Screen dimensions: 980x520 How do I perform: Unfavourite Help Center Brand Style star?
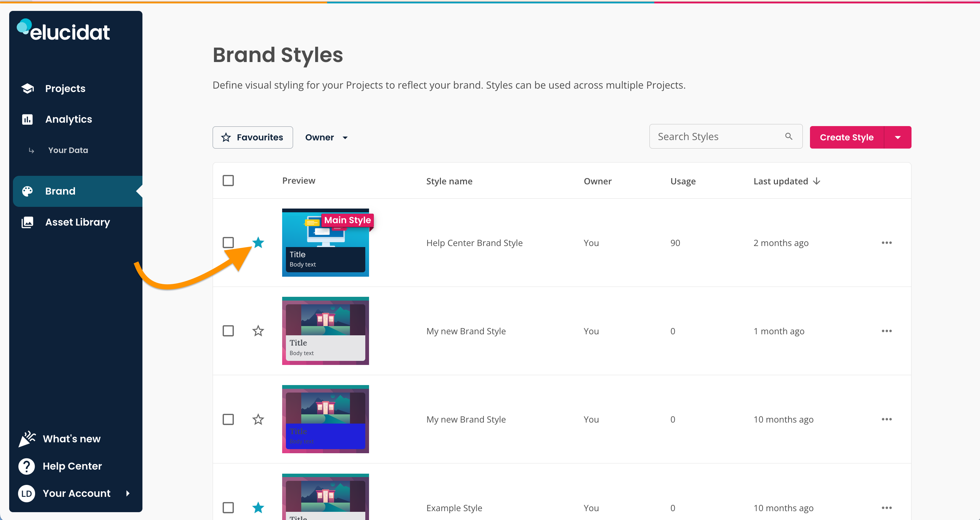258,242
